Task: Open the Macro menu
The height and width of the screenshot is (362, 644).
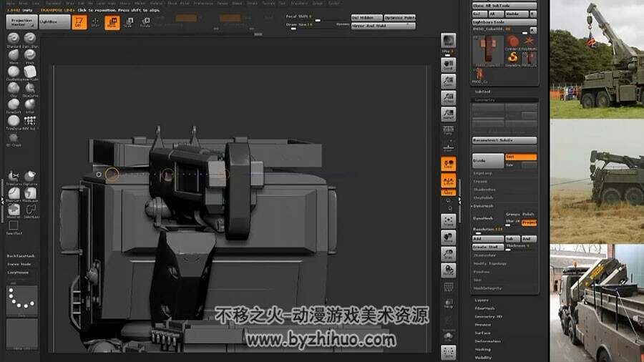Action: click(x=125, y=4)
